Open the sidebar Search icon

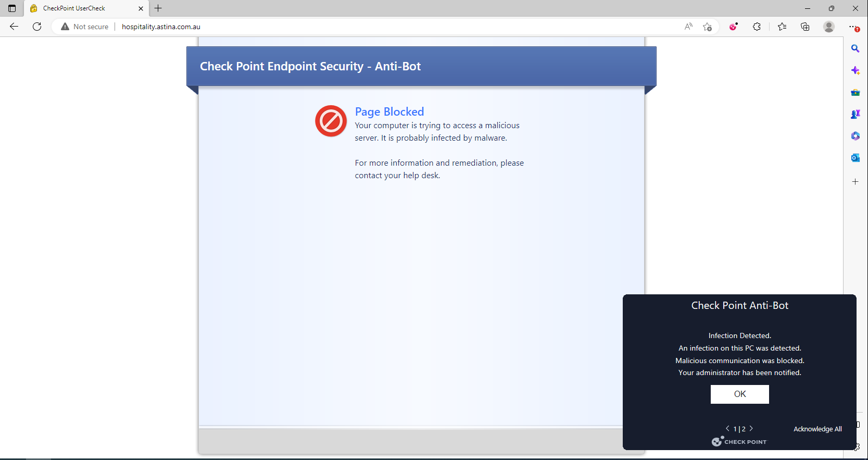855,48
